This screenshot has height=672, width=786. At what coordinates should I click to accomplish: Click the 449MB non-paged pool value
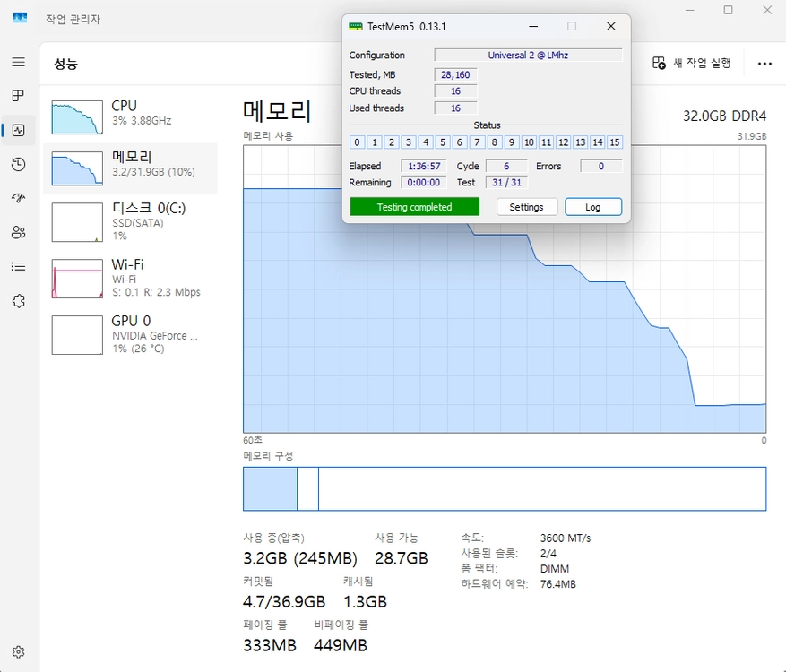[341, 645]
